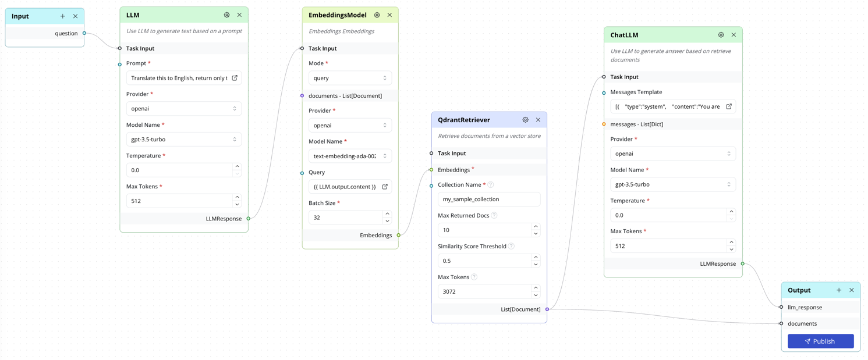
Task: Open the EmbeddingsModel Provider dropdown
Action: (x=350, y=125)
